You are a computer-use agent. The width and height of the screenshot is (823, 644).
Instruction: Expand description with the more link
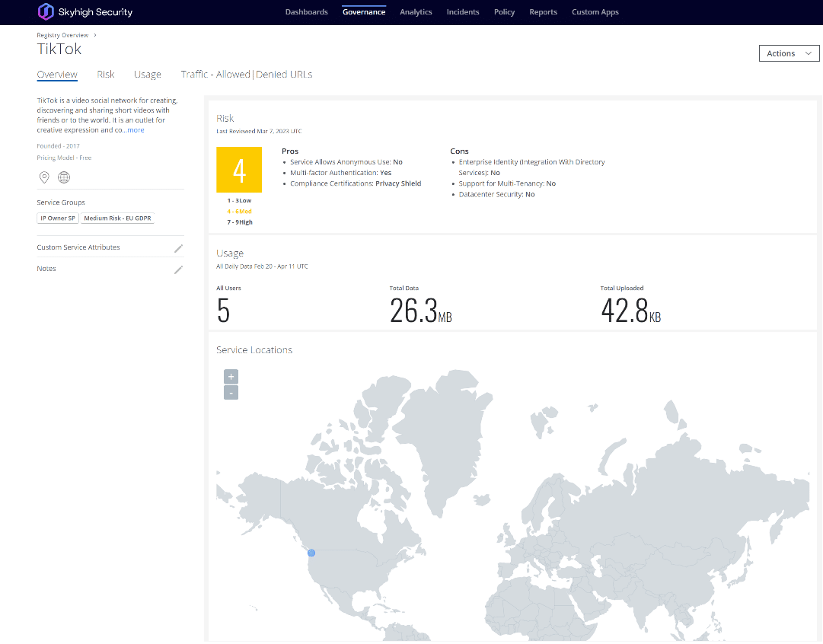136,130
